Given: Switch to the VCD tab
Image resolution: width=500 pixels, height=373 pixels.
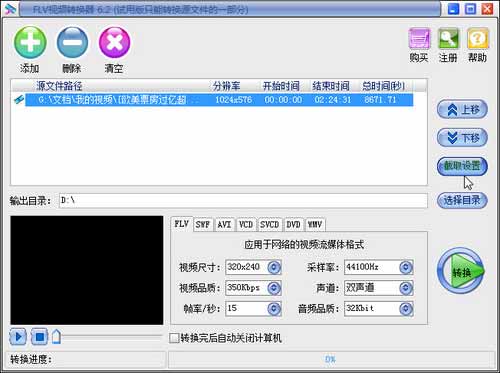Looking at the screenshot, I should (246, 224).
